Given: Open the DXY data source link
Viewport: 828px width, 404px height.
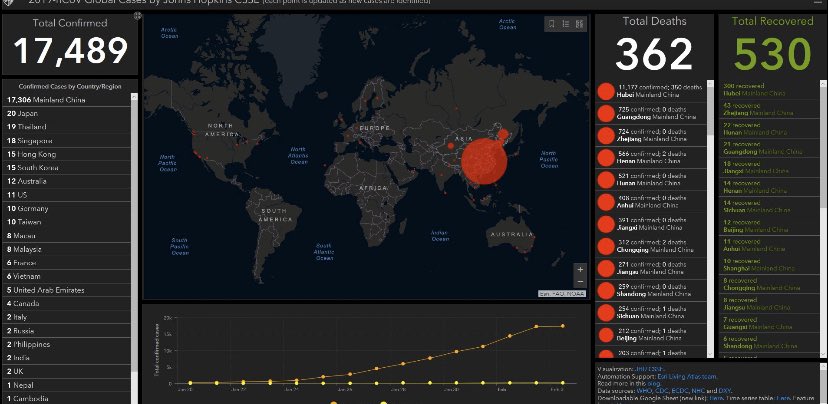Looking at the screenshot, I should point(725,391).
